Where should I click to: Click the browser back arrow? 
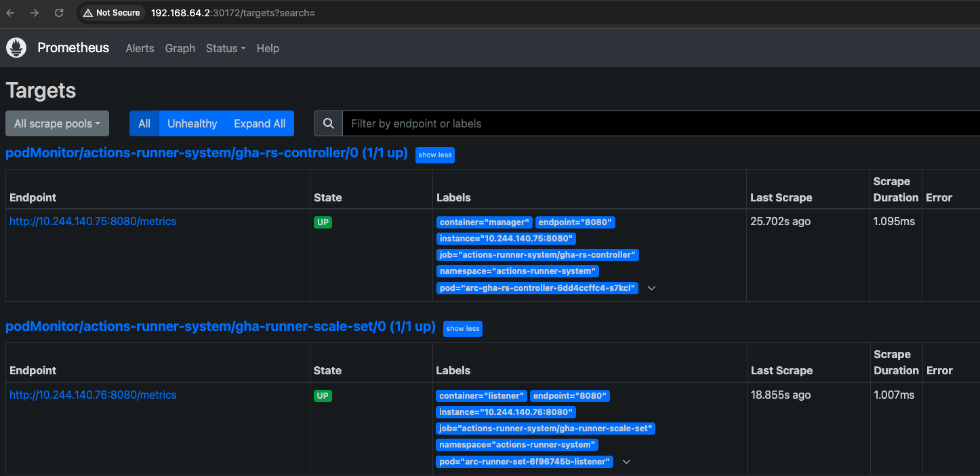(x=11, y=13)
